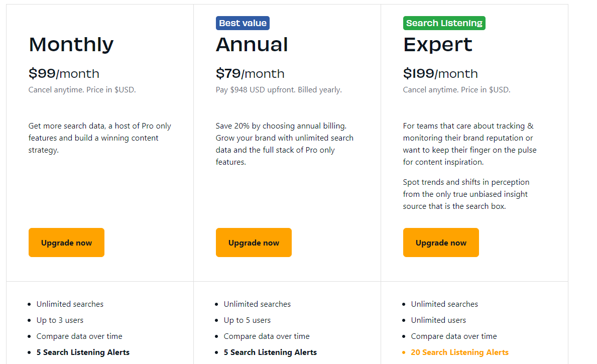Click the Best value badge
Image resolution: width=597 pixels, height=364 pixels.
(243, 23)
